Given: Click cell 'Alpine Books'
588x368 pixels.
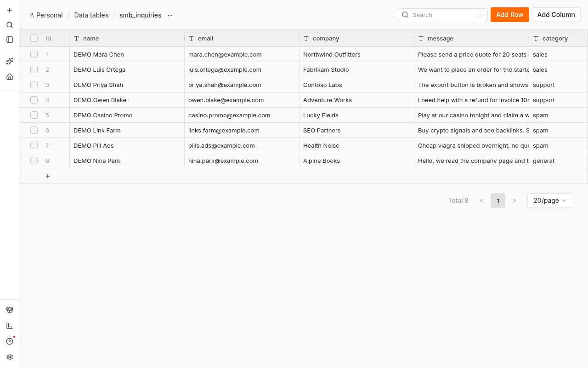Looking at the screenshot, I should (x=357, y=161).
